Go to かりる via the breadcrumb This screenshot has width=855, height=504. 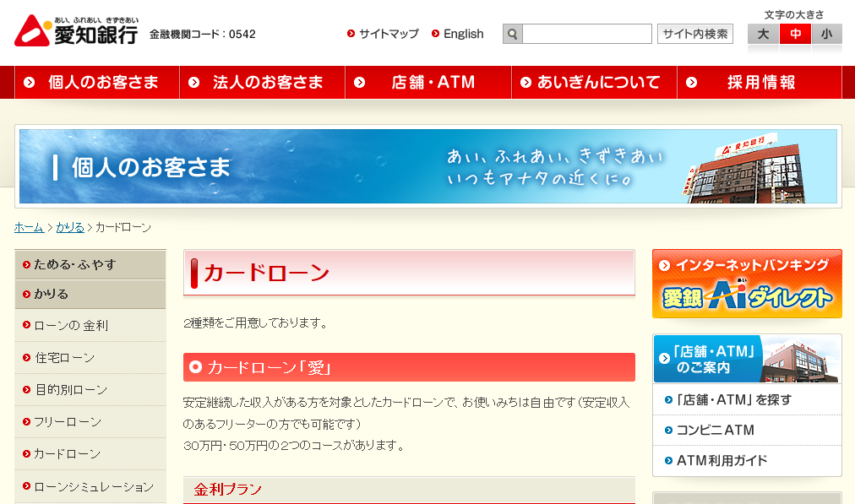70,227
